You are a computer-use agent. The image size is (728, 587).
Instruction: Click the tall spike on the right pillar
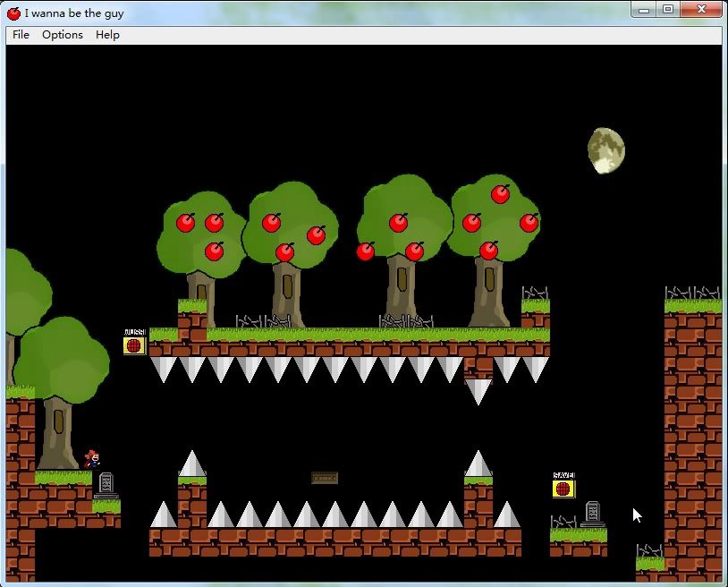click(478, 463)
